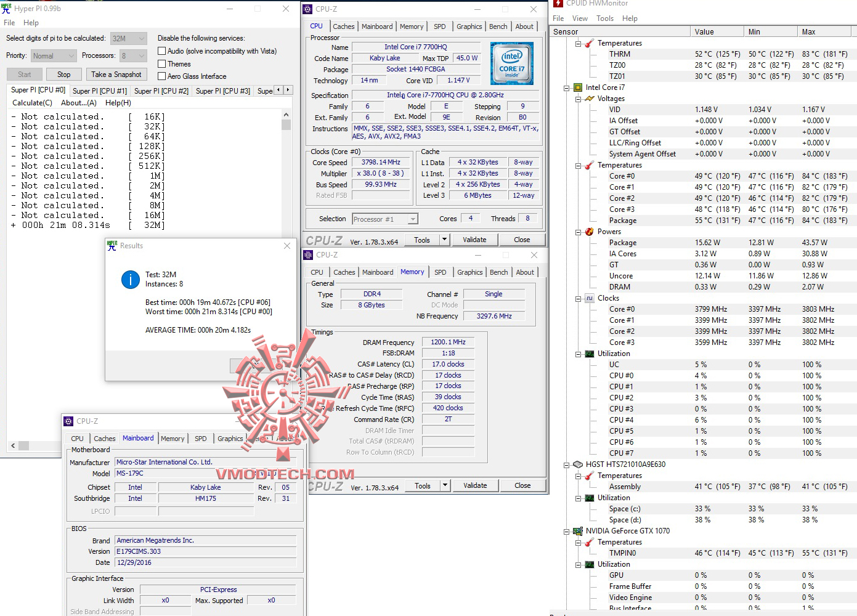The width and height of the screenshot is (857, 616).
Task: Click Take a Snapshot button
Action: click(116, 75)
